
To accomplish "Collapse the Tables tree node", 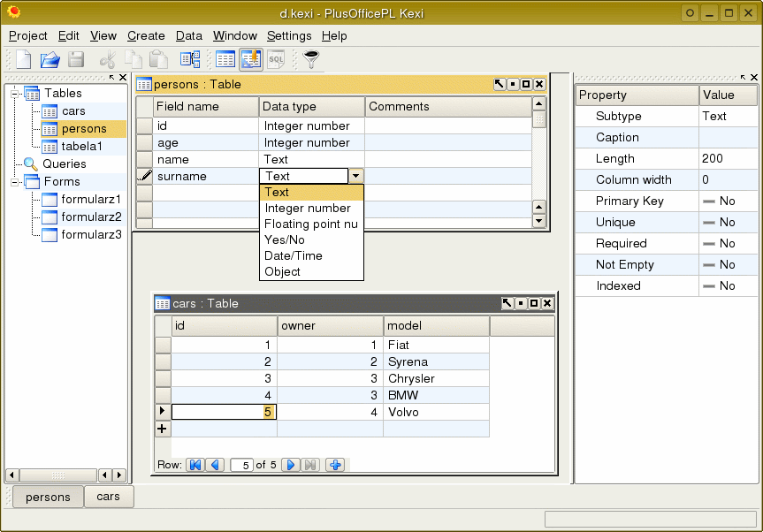I will pyautogui.click(x=15, y=94).
